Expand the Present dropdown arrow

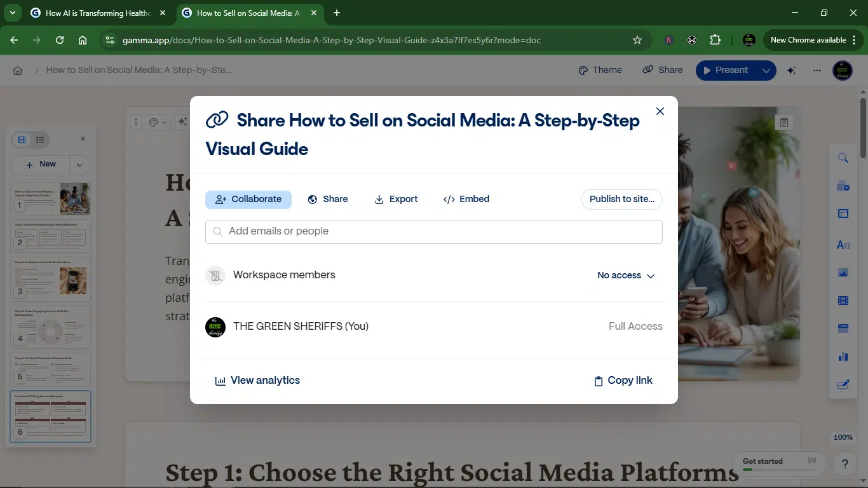pyautogui.click(x=766, y=71)
